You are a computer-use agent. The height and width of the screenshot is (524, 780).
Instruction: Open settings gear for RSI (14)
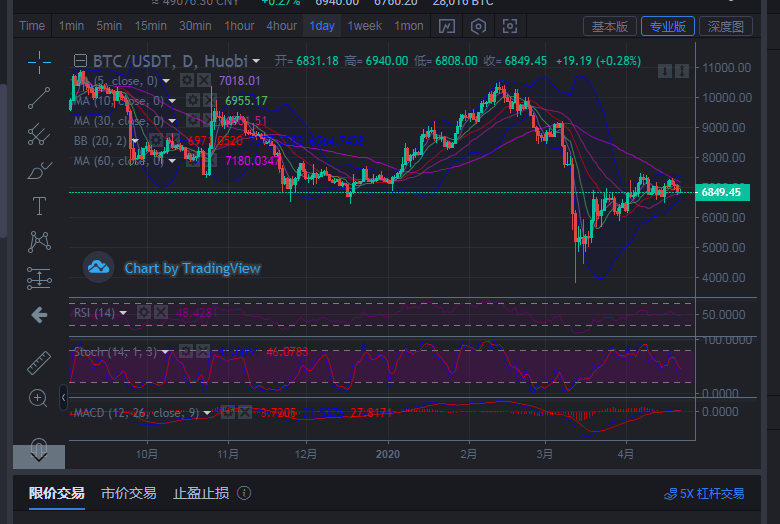[x=144, y=313]
